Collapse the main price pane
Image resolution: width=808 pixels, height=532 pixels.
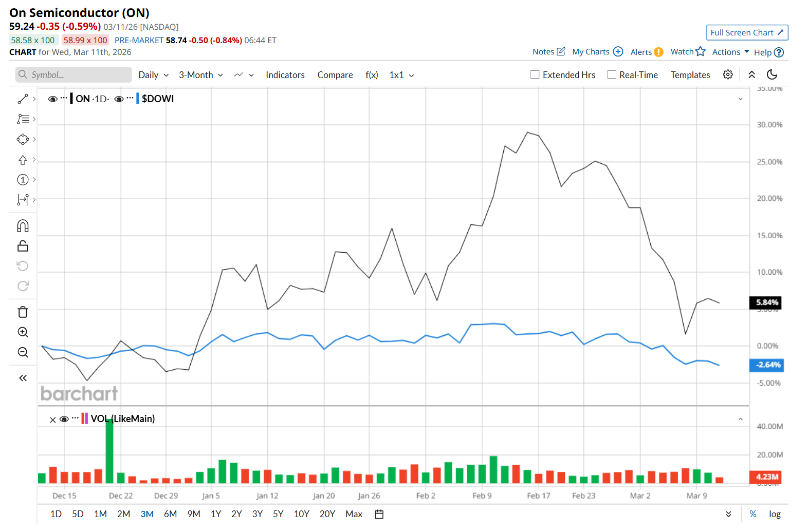pos(740,99)
